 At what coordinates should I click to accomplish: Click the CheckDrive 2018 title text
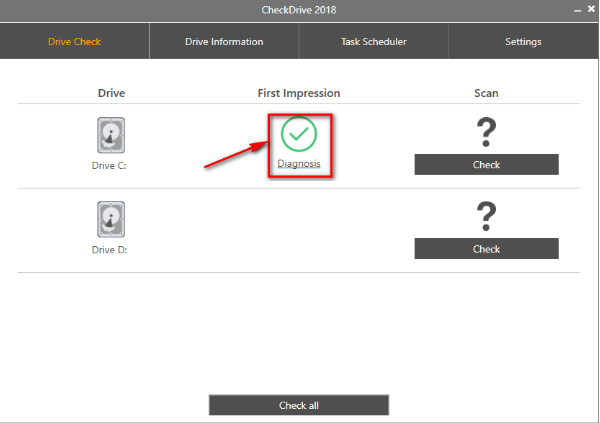click(299, 10)
